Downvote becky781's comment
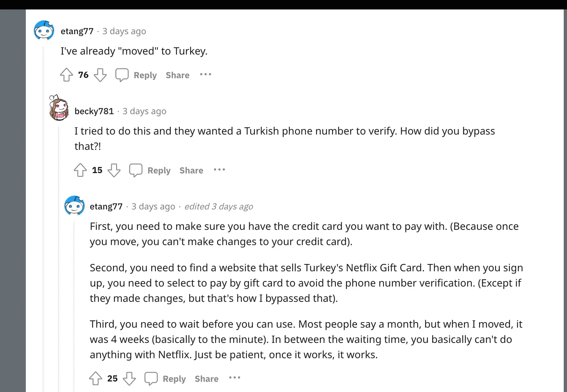 114,170
